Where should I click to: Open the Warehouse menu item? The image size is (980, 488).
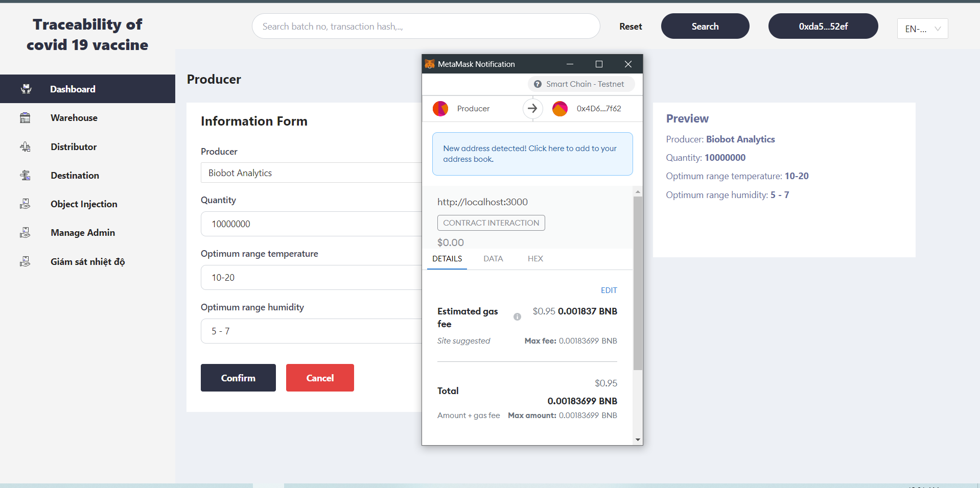(x=87, y=118)
